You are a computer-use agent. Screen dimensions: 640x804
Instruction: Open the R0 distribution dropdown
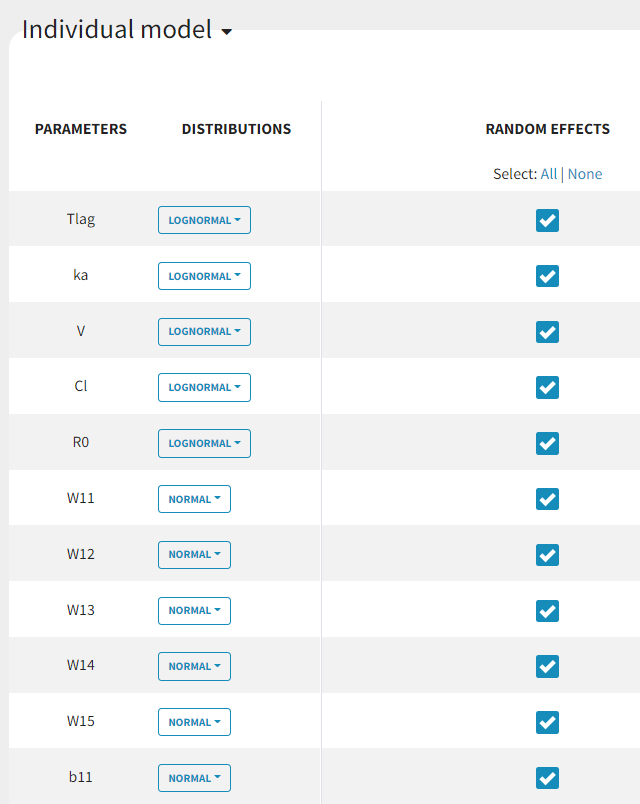(204, 443)
